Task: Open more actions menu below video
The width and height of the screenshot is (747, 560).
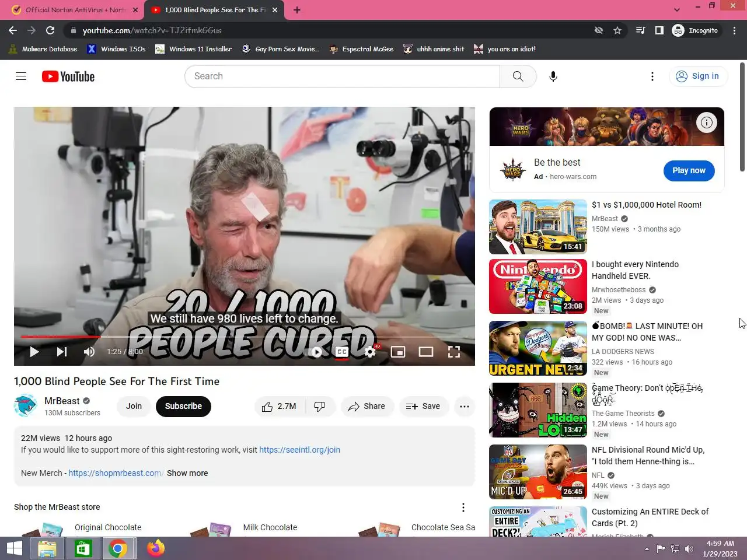Action: (x=465, y=407)
